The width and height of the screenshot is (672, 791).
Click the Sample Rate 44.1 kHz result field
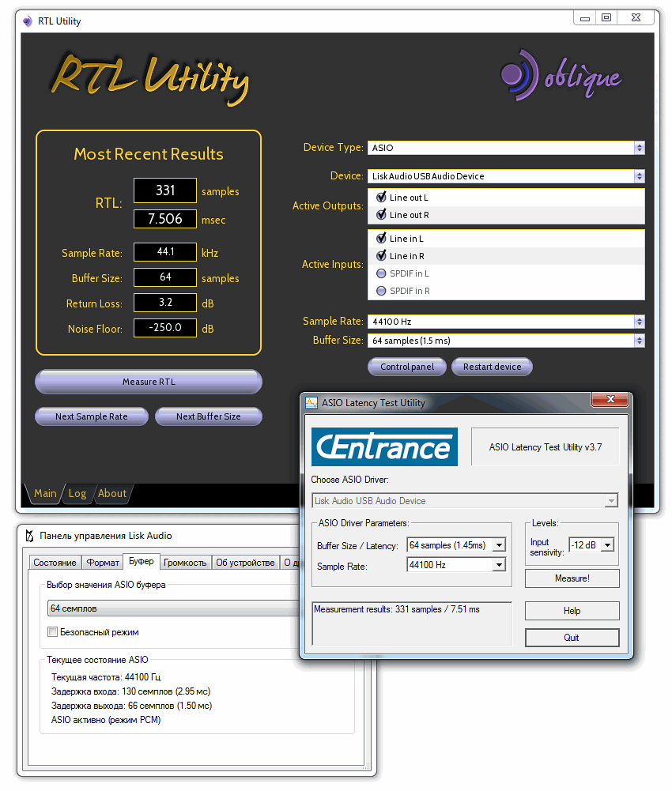165,252
